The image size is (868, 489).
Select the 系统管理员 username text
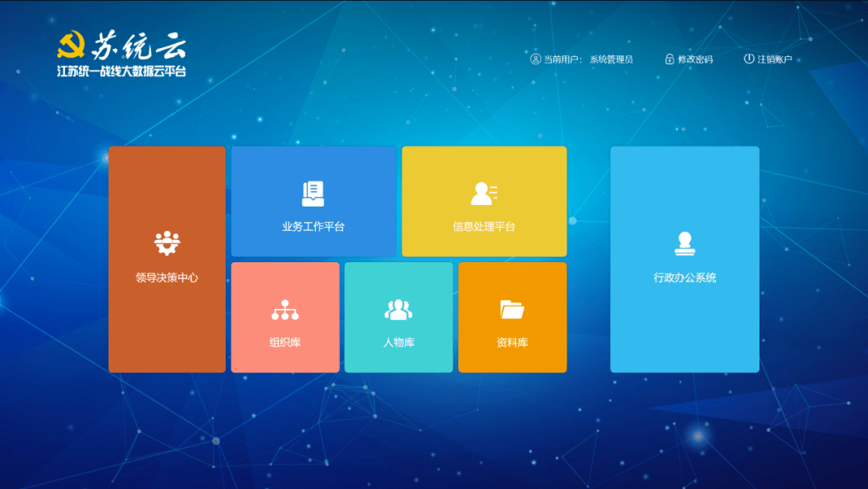(612, 60)
